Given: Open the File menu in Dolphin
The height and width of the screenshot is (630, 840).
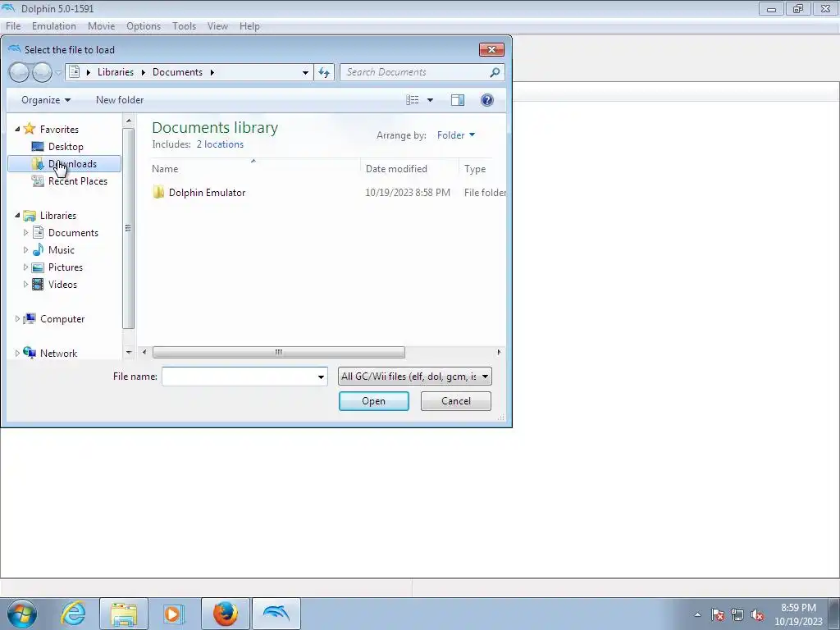Looking at the screenshot, I should point(13,25).
